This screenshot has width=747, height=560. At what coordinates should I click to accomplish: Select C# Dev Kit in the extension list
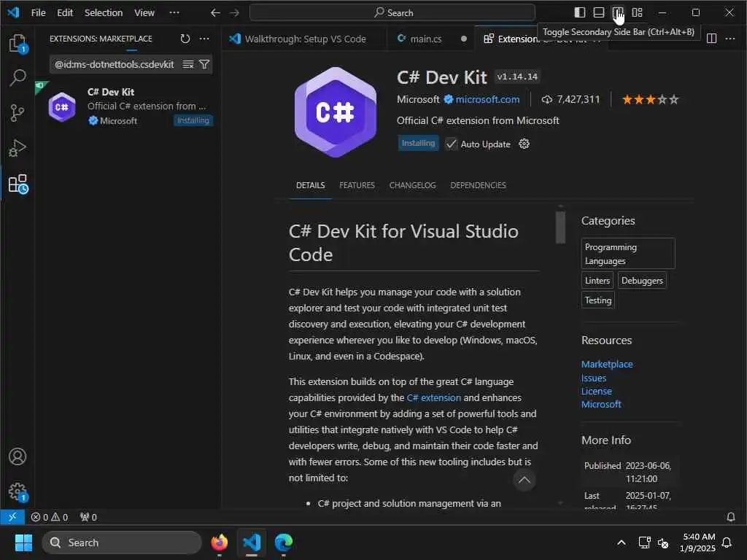tap(128, 106)
